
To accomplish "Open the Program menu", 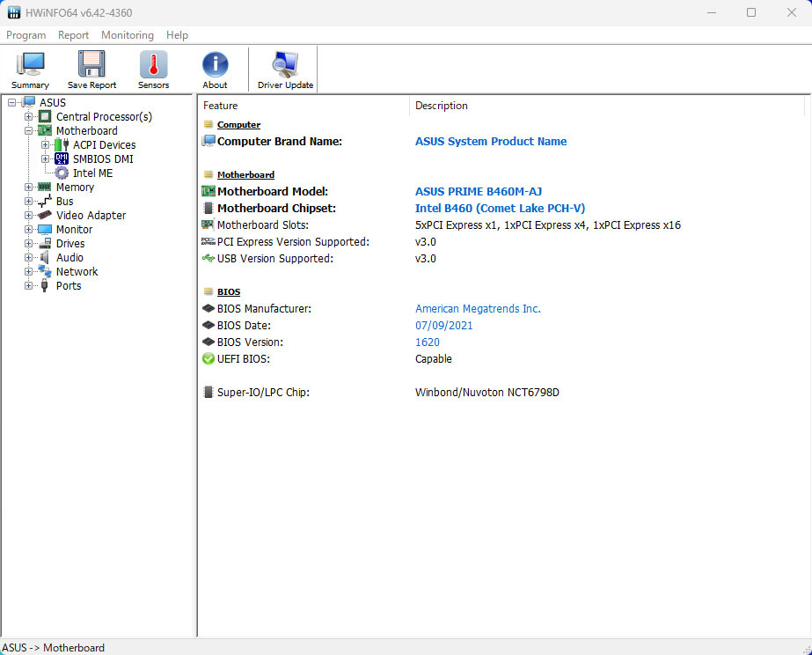I will pyautogui.click(x=26, y=35).
